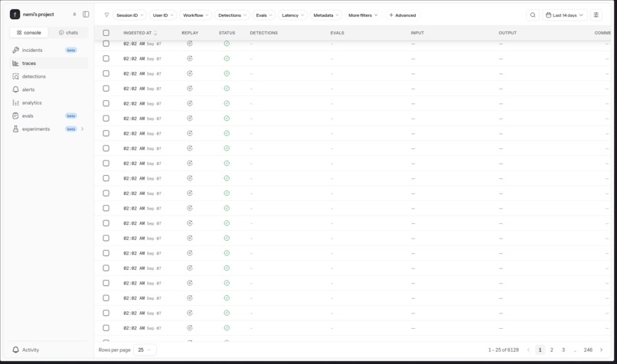The width and height of the screenshot is (617, 364).
Task: Open the Metadata filter dropdown
Action: (x=326, y=15)
